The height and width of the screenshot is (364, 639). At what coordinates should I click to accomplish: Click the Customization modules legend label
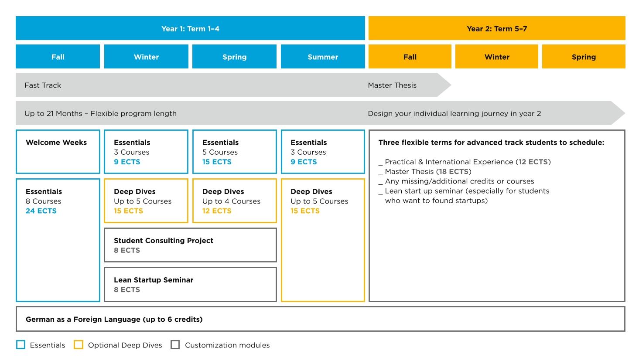tap(227, 345)
